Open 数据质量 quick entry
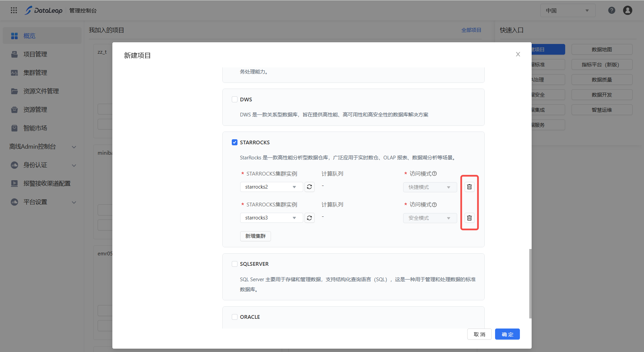 pos(602,80)
